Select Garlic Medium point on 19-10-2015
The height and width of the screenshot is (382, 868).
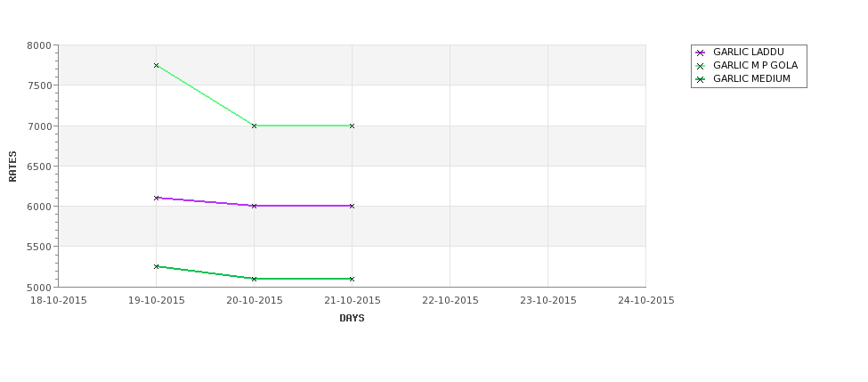click(x=156, y=266)
